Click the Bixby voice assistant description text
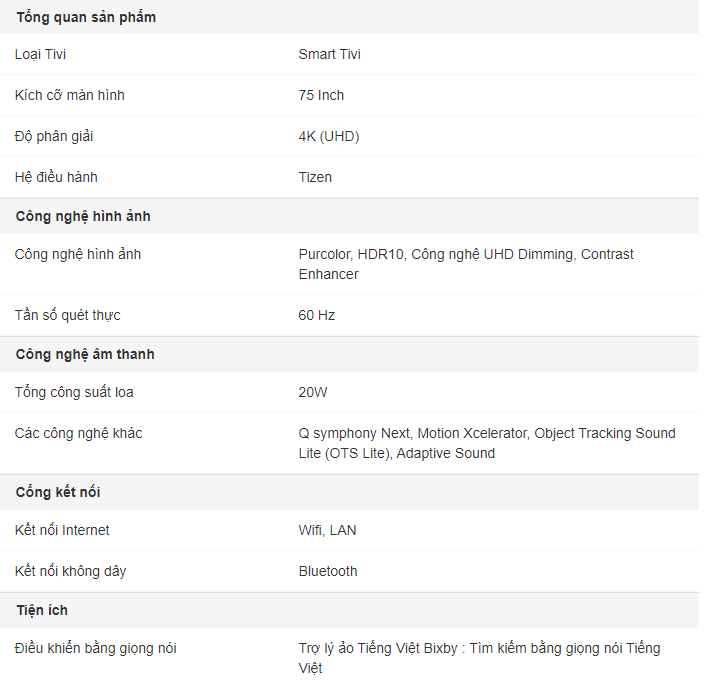This screenshot has width=716, height=683. [x=479, y=658]
